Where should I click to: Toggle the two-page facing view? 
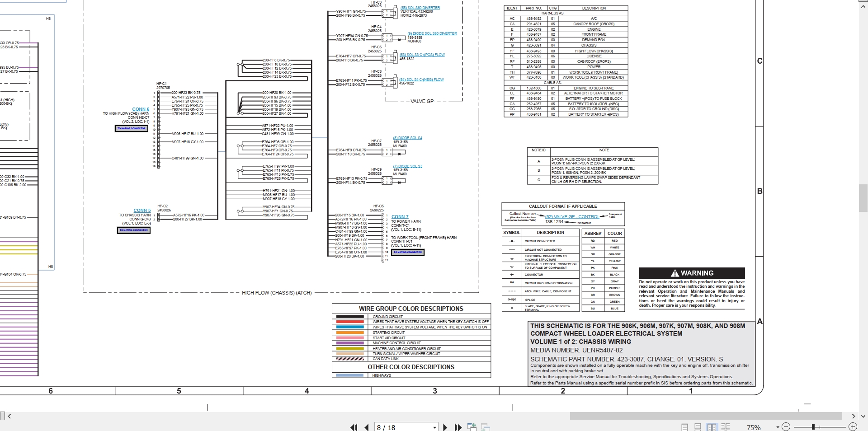pos(712,427)
